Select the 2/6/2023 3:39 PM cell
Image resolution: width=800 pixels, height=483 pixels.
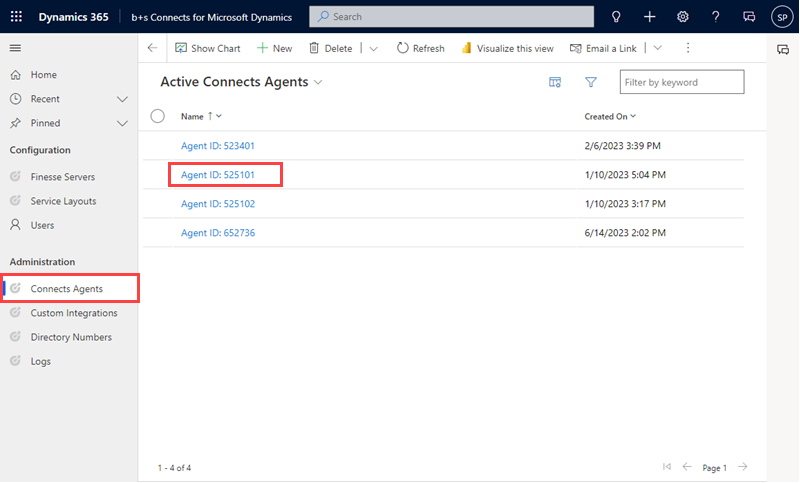622,146
